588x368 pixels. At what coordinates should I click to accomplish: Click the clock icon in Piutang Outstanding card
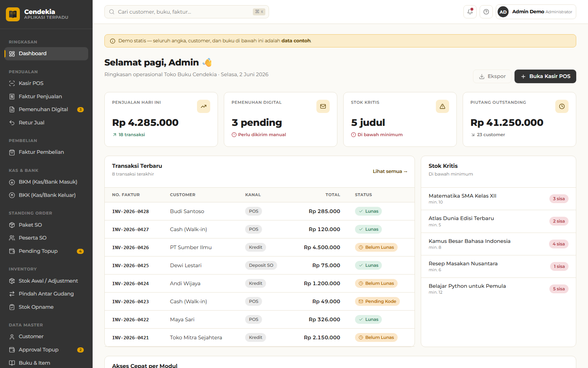click(562, 106)
